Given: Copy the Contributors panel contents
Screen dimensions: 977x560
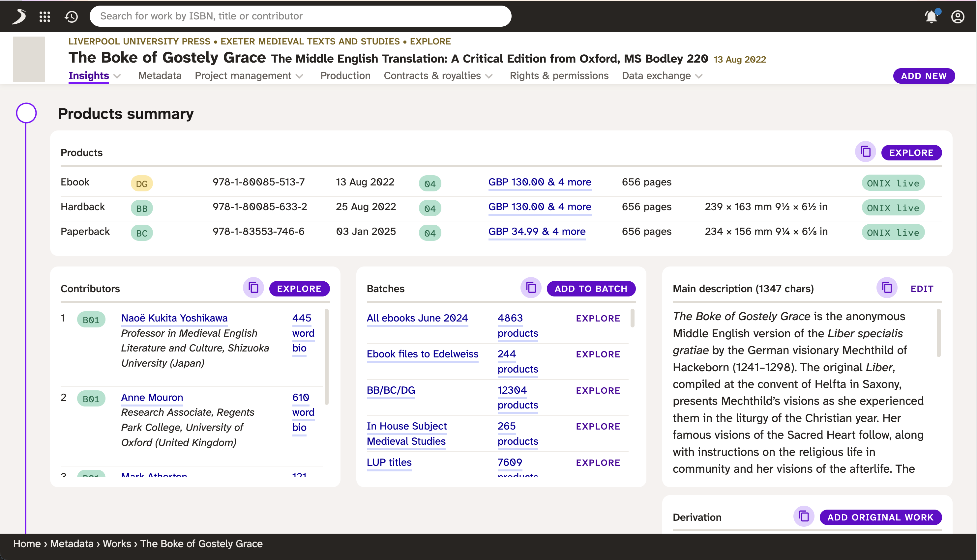Looking at the screenshot, I should [253, 288].
